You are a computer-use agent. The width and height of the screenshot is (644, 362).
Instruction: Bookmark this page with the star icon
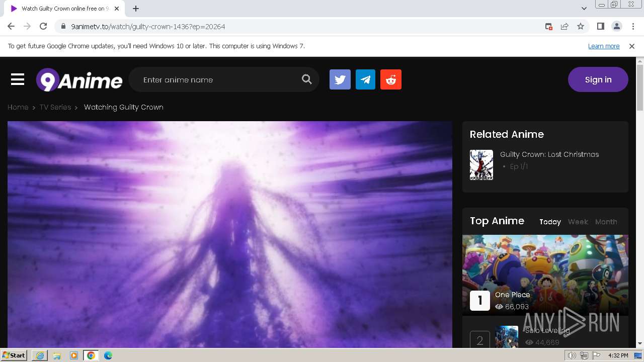pyautogui.click(x=581, y=26)
